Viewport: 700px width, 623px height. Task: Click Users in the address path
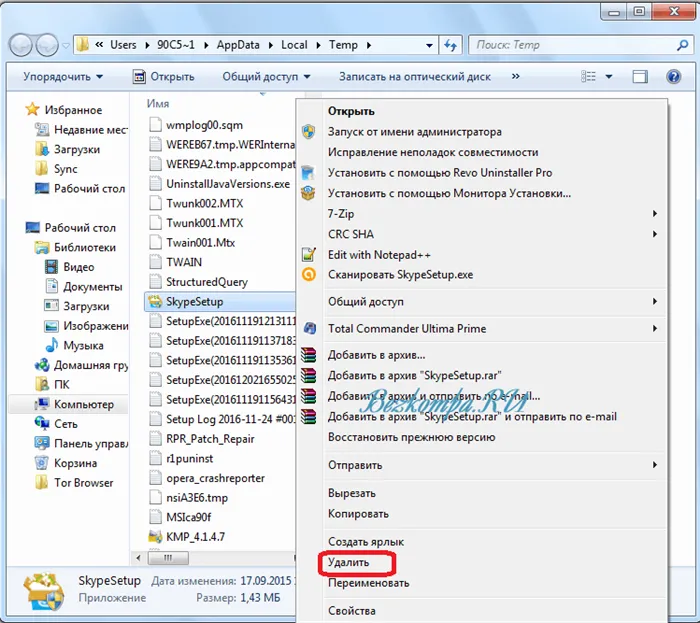tap(123, 45)
